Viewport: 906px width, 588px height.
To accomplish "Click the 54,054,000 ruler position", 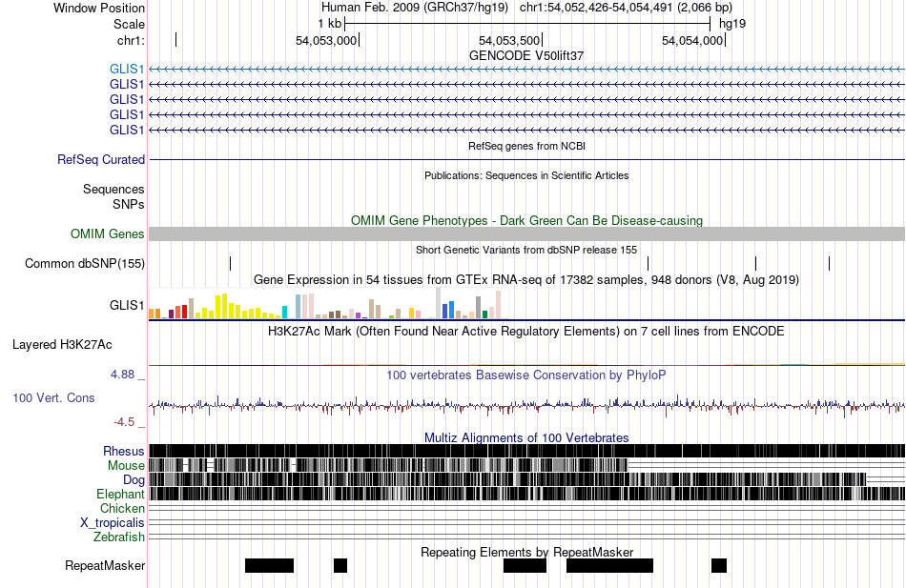I will (692, 40).
